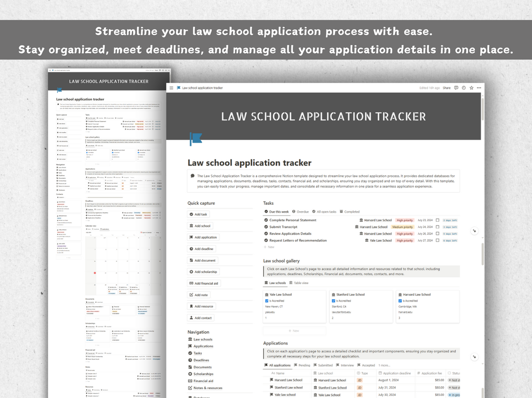Open the three-dots page options menu

[479, 88]
